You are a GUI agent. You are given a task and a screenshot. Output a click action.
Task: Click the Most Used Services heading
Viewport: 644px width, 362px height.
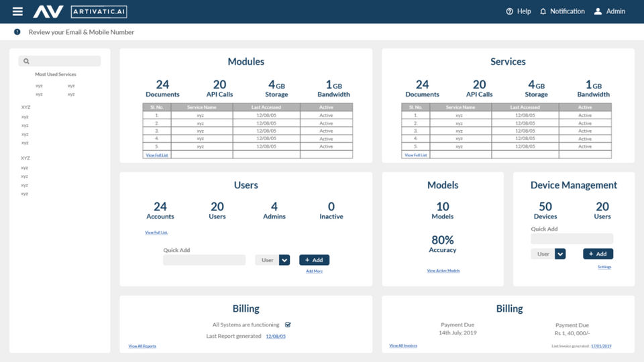coord(56,74)
